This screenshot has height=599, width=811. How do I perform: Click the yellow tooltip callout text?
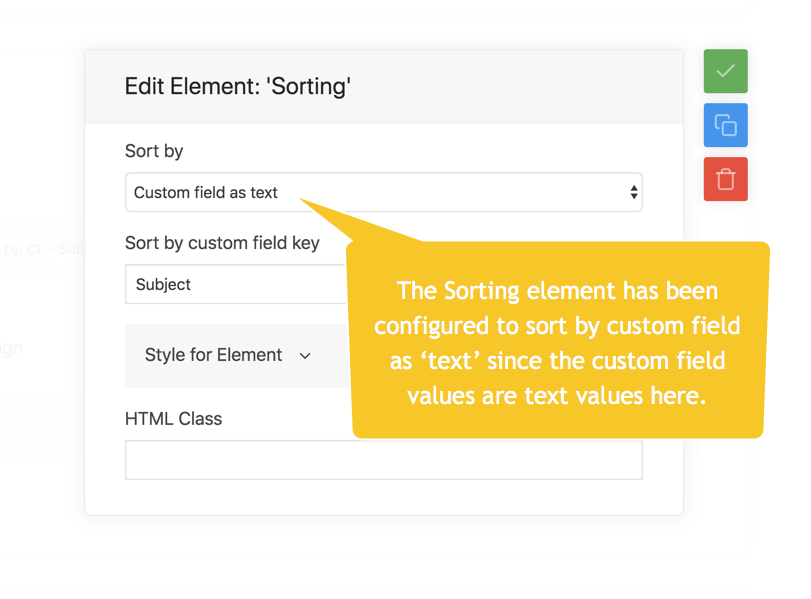557,342
